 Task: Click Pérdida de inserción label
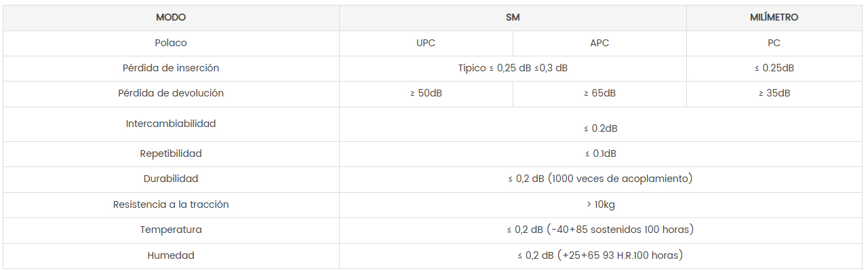tap(171, 68)
